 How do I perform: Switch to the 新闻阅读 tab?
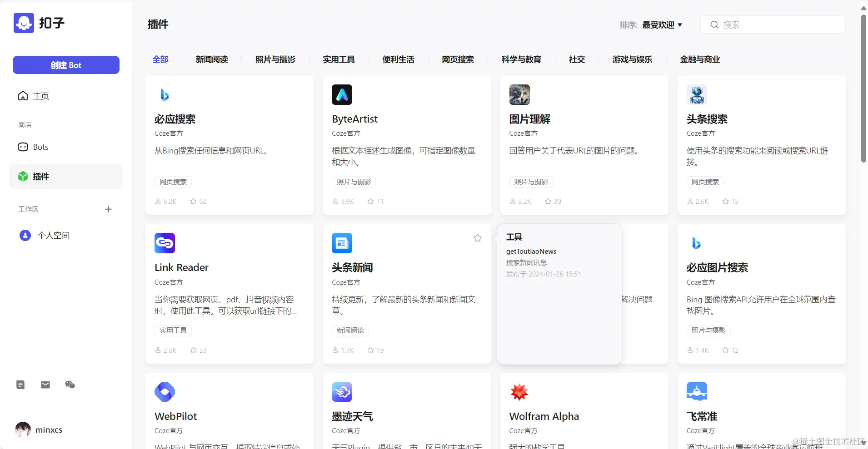click(212, 59)
